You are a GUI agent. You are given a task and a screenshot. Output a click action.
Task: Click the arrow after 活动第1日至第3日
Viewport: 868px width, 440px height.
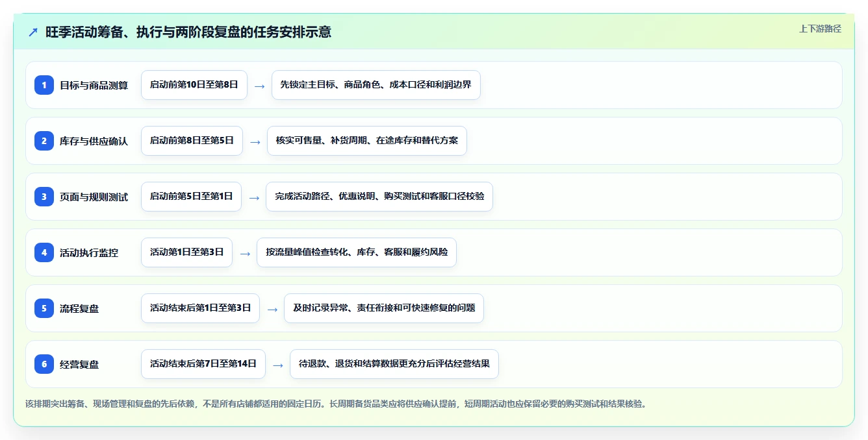click(245, 253)
